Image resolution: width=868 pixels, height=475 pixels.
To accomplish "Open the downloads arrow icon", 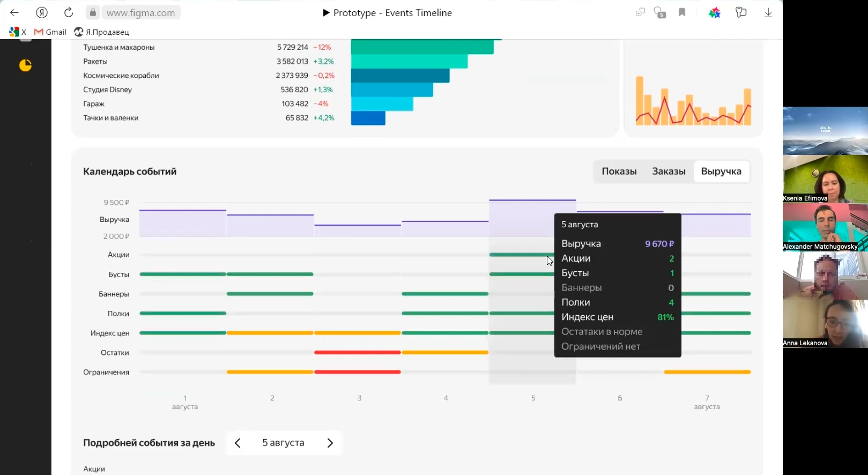I will click(768, 12).
